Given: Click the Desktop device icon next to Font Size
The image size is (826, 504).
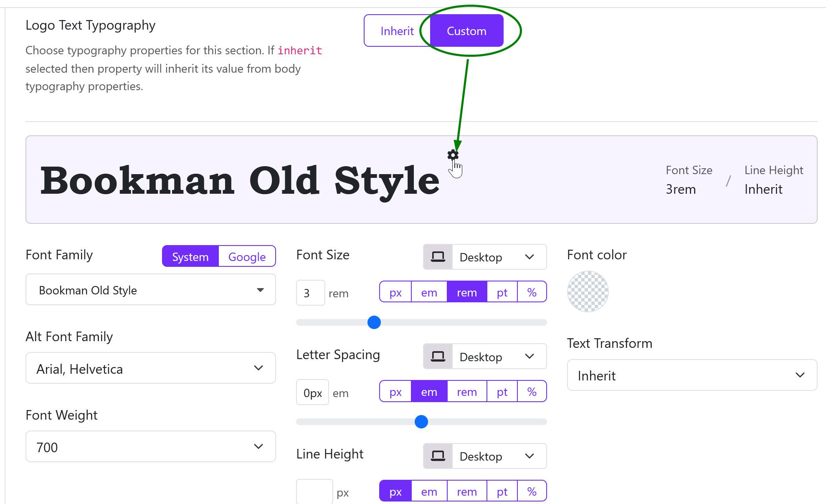Looking at the screenshot, I should (437, 257).
